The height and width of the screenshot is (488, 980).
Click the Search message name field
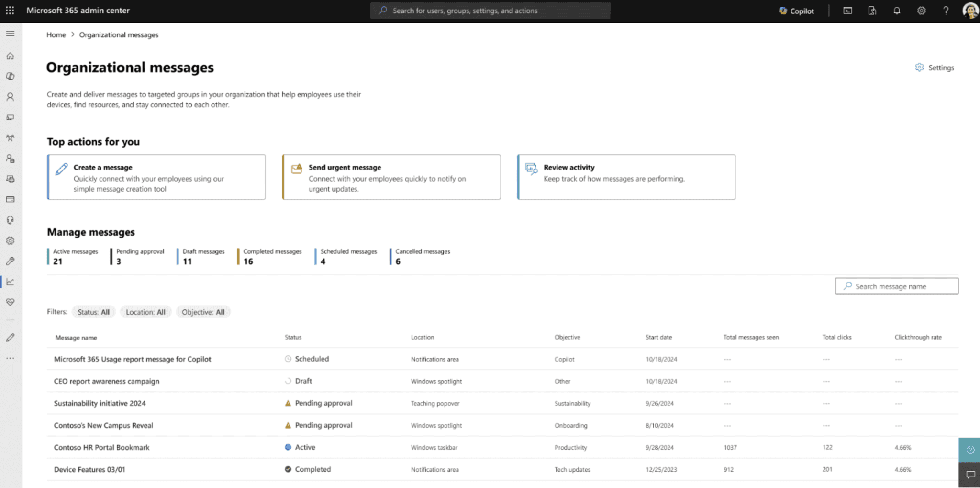tap(896, 286)
